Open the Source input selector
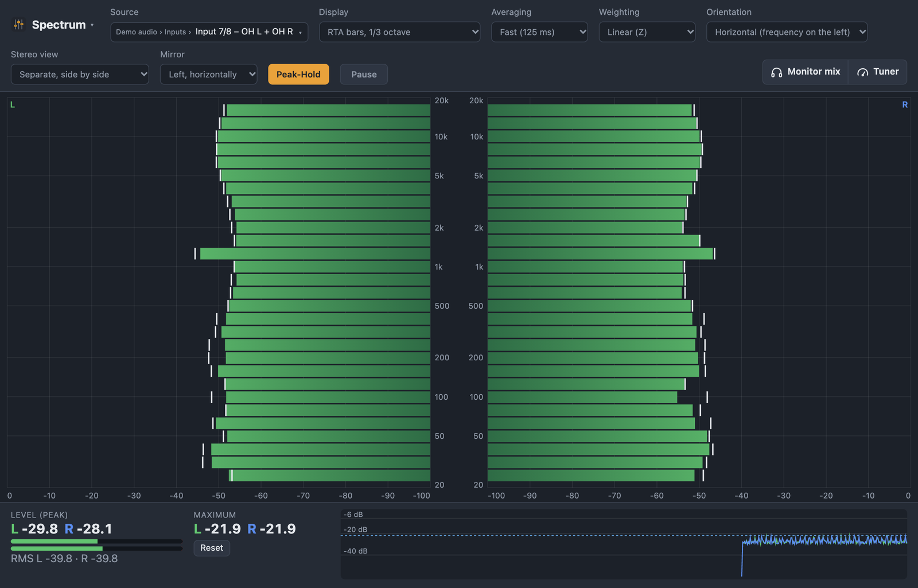Image resolution: width=918 pixels, height=588 pixels. click(x=209, y=32)
